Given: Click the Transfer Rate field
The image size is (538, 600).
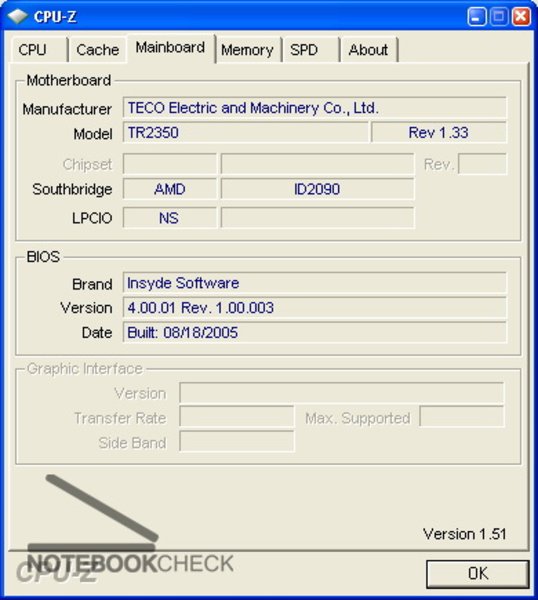Looking at the screenshot, I should 236,417.
